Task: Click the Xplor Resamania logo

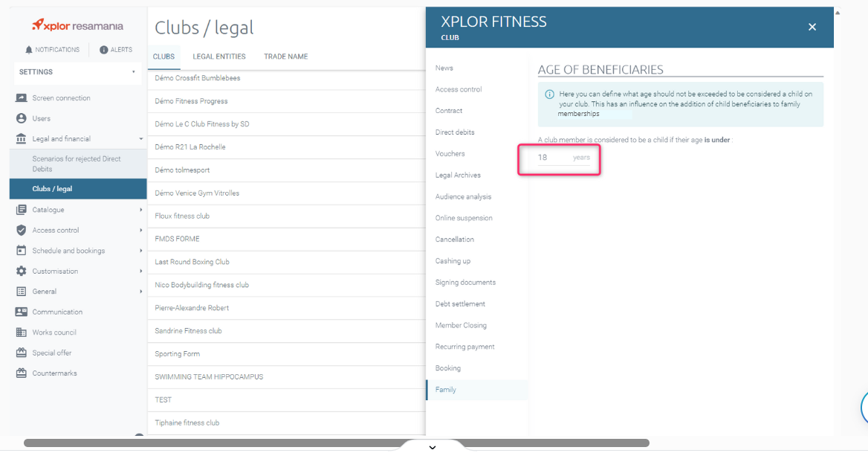Action: click(x=77, y=25)
